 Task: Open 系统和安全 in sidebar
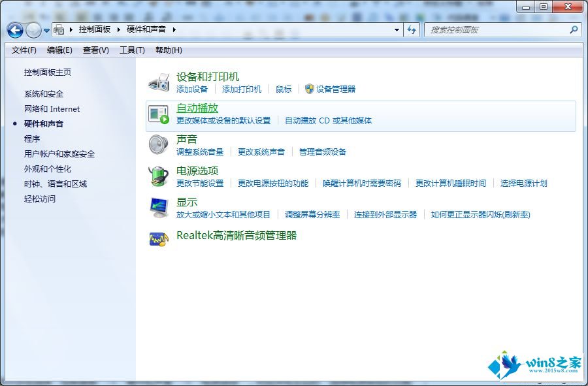click(44, 94)
